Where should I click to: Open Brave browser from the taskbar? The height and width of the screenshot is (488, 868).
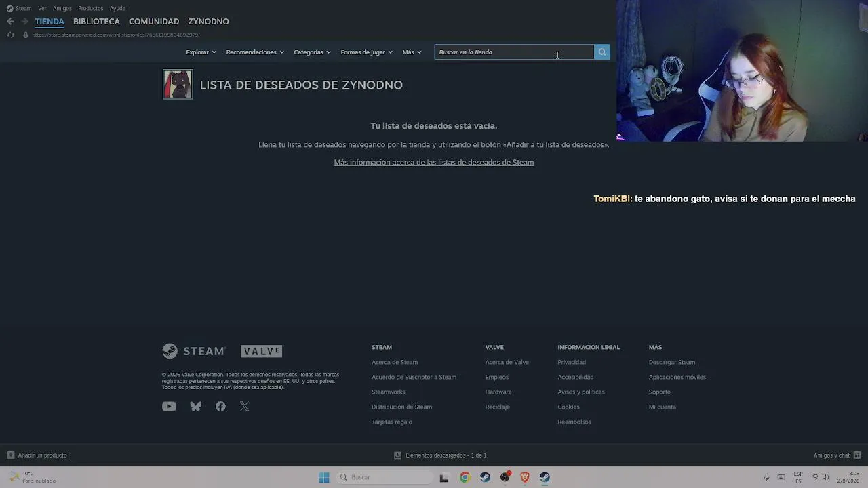[525, 477]
